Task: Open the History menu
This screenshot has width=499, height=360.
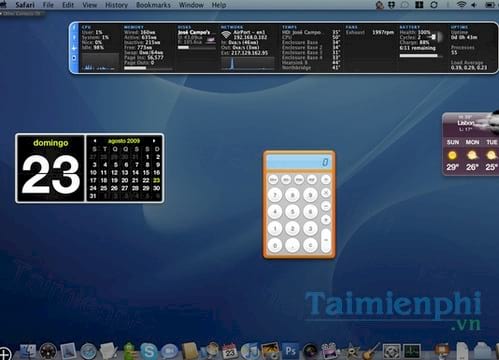Action: point(116,5)
